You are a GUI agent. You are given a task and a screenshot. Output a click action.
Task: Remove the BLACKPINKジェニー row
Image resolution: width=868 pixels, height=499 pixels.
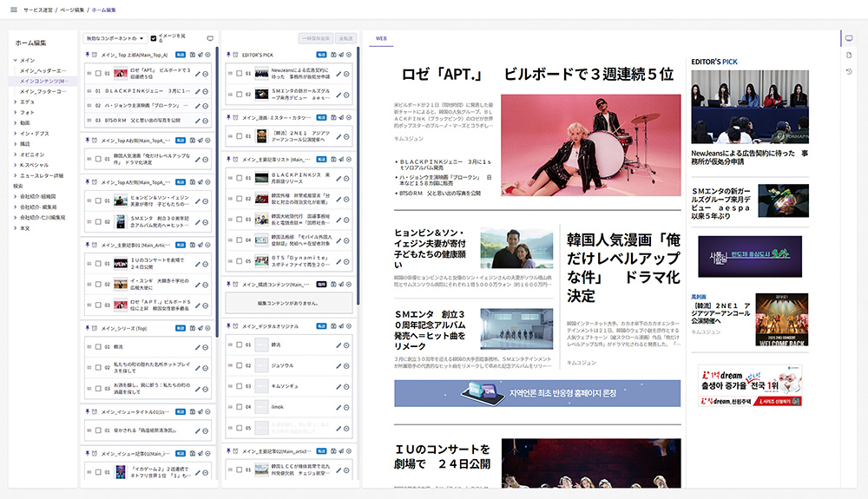206,91
